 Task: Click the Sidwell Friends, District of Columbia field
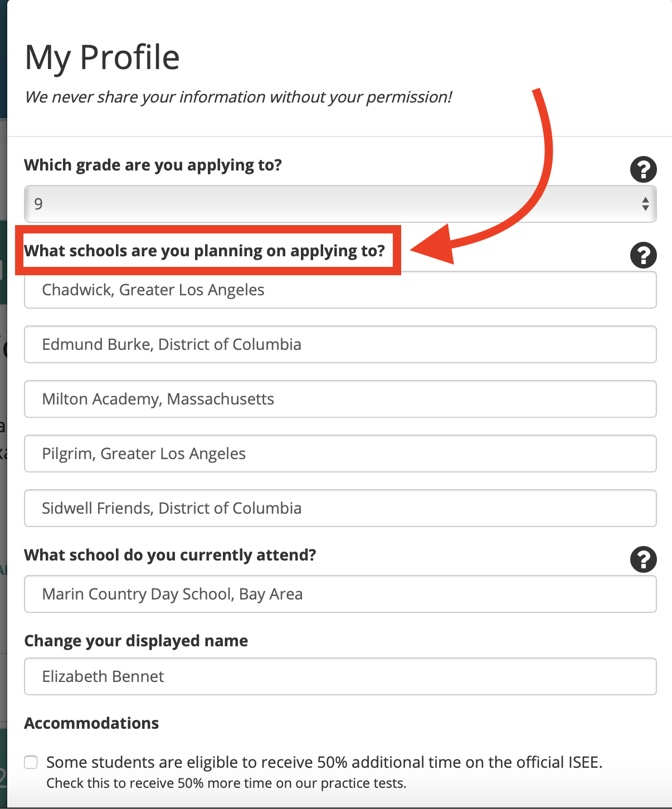click(x=340, y=508)
